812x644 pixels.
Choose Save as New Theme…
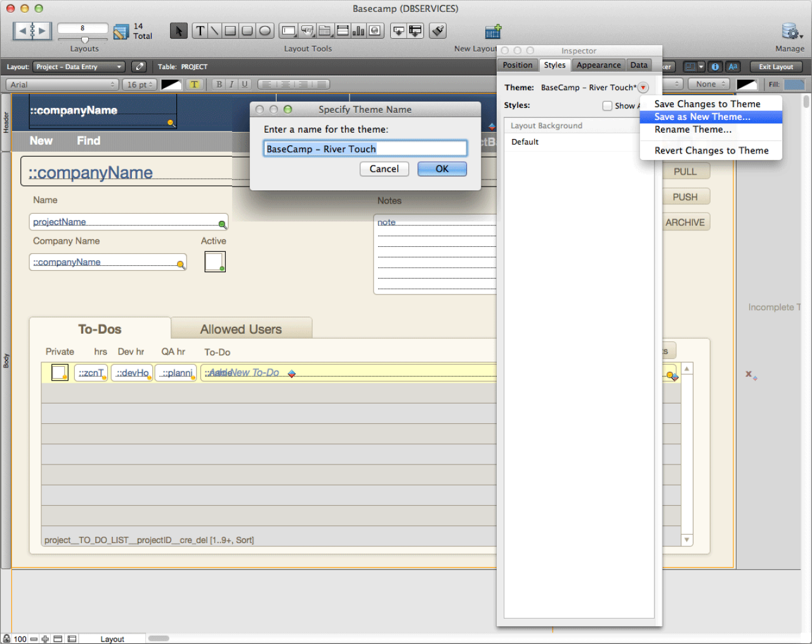click(702, 117)
